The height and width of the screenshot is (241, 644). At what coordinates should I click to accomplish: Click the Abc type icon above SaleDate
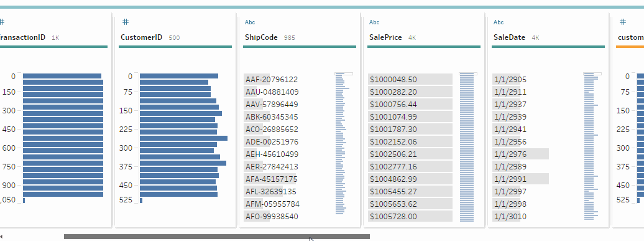click(x=498, y=22)
